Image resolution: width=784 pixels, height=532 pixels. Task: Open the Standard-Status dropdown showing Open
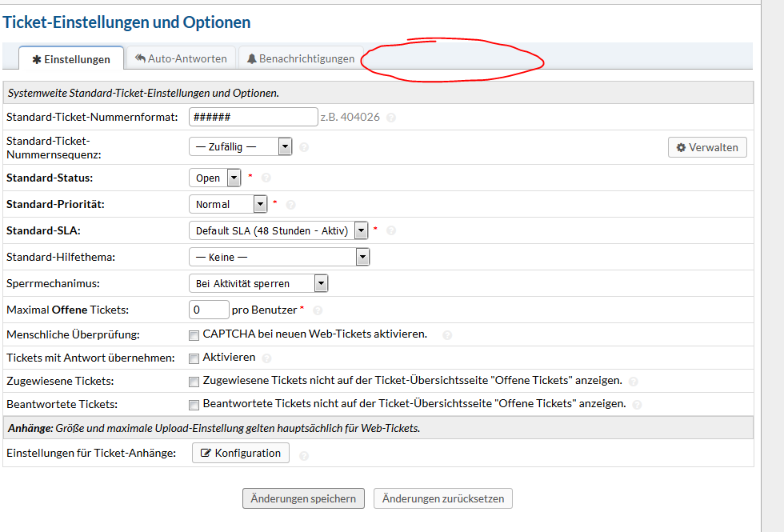(215, 178)
